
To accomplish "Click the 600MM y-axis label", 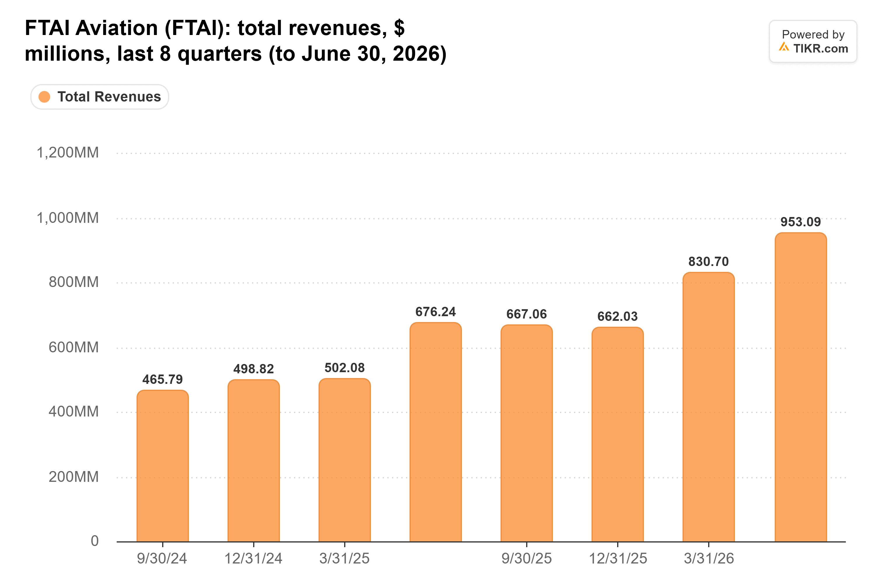I will click(74, 348).
